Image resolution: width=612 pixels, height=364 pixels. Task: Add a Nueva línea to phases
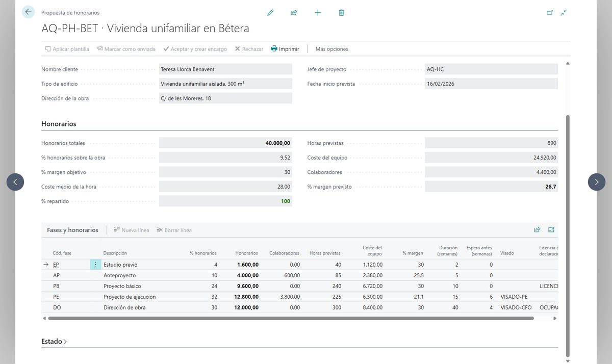click(x=132, y=230)
